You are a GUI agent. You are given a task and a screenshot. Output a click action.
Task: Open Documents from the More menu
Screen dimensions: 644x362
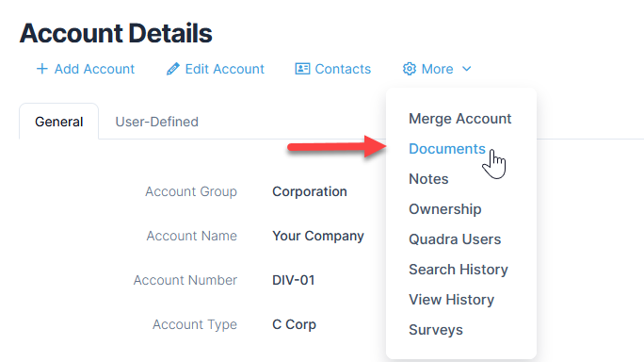pyautogui.click(x=447, y=149)
